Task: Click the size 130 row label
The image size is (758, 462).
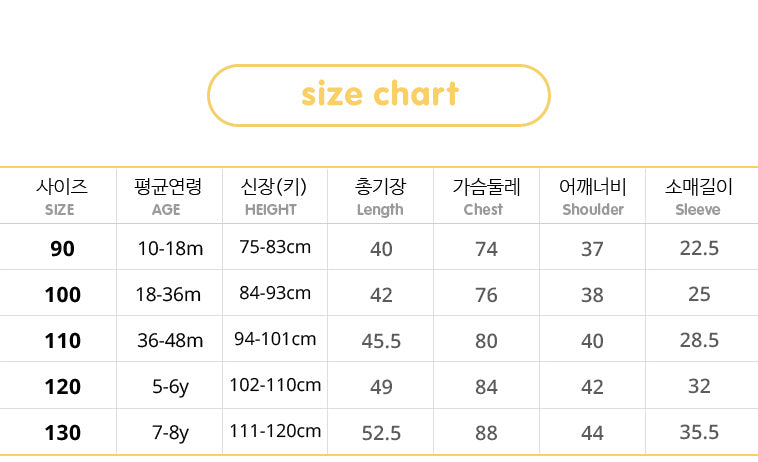Action: (x=62, y=432)
